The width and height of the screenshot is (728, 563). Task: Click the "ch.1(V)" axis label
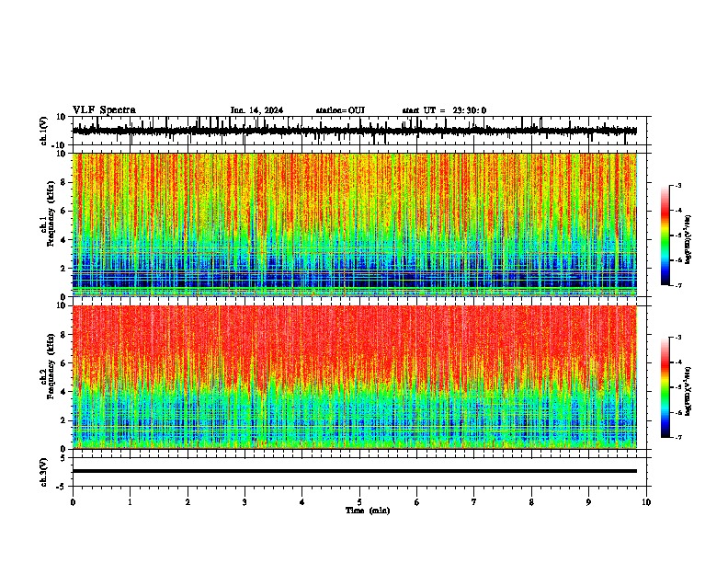tap(44, 131)
